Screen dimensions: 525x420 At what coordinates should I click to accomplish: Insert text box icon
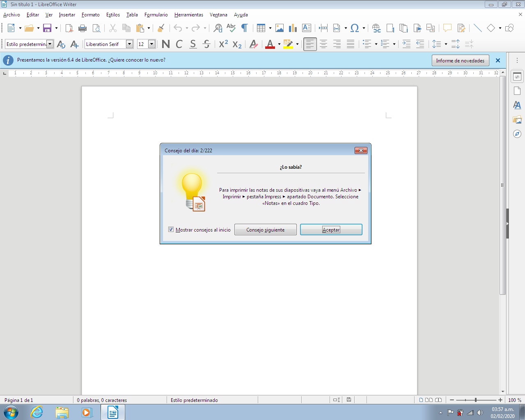pyautogui.click(x=307, y=28)
